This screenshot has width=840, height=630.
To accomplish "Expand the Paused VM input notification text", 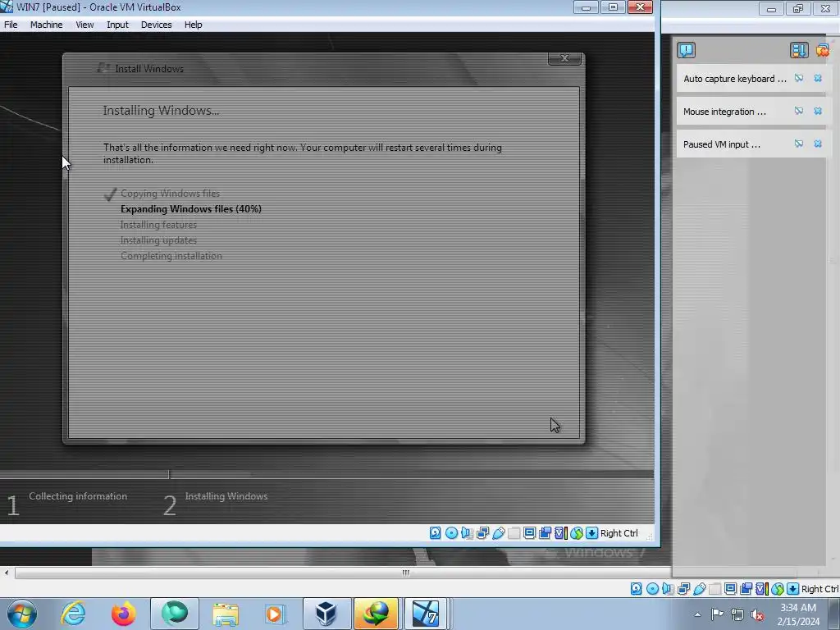I will [722, 144].
